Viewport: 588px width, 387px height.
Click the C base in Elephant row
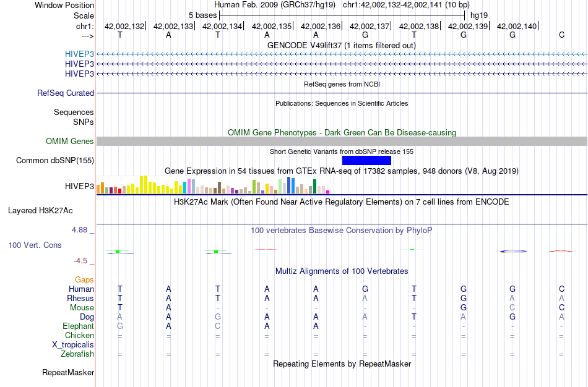click(217, 326)
